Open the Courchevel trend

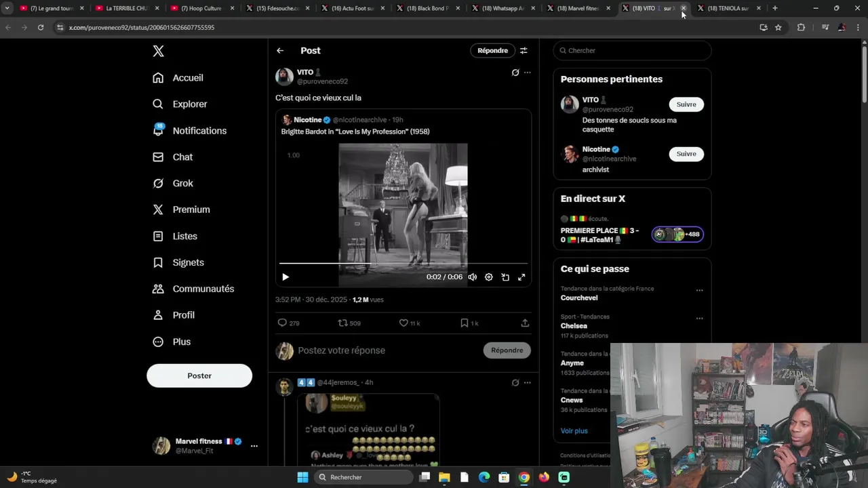[x=579, y=298]
